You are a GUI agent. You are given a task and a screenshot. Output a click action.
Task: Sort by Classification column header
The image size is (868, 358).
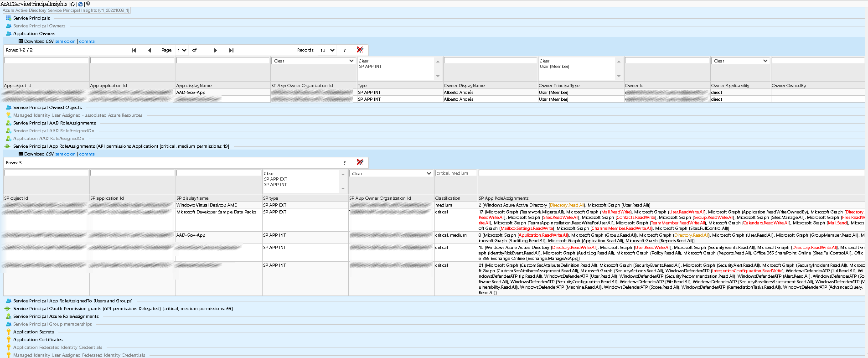coord(448,198)
